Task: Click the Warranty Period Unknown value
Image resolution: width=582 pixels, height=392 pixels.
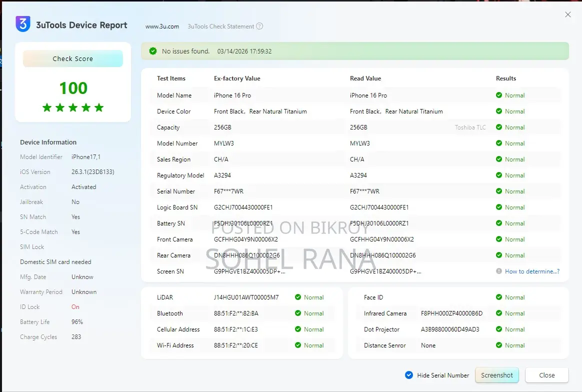Action: 84,292
